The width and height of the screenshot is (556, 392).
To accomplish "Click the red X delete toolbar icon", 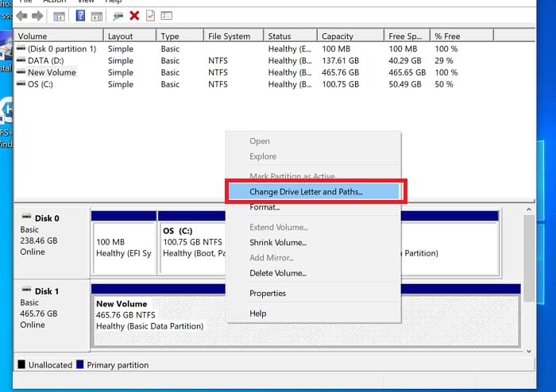I will 134,16.
